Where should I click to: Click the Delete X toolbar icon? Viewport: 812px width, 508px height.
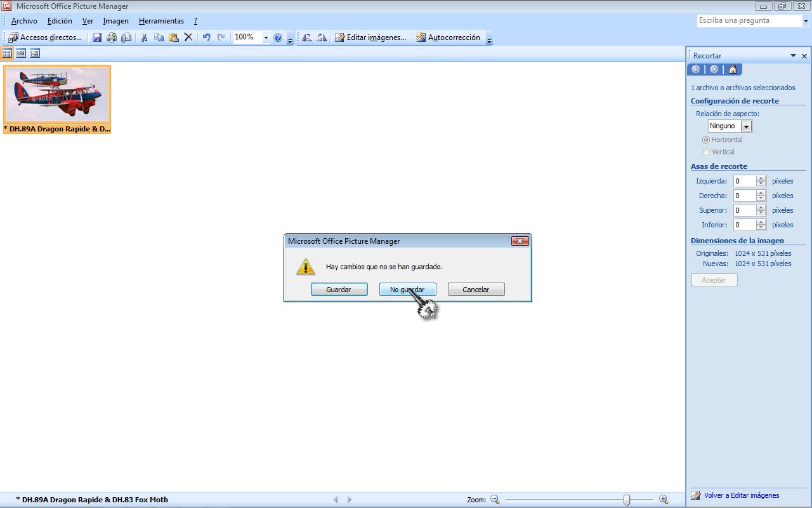(188, 37)
